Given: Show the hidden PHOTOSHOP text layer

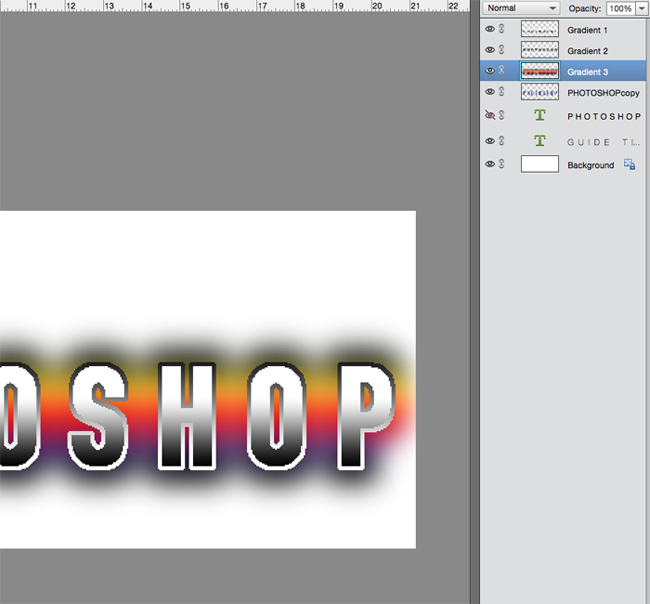Looking at the screenshot, I should [x=490, y=115].
